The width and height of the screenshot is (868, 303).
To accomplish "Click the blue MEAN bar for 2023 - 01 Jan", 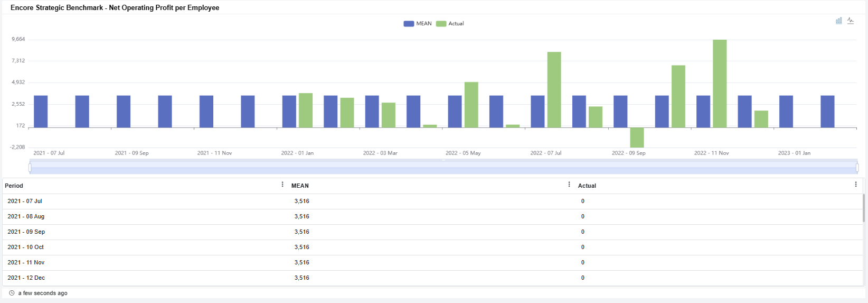I will pyautogui.click(x=786, y=112).
